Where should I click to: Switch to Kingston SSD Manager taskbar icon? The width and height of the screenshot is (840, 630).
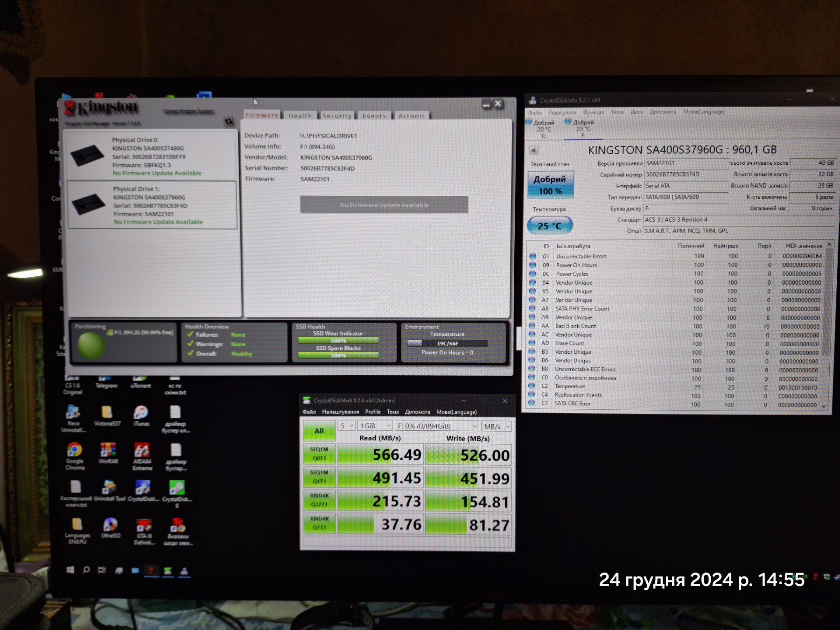coord(151,571)
